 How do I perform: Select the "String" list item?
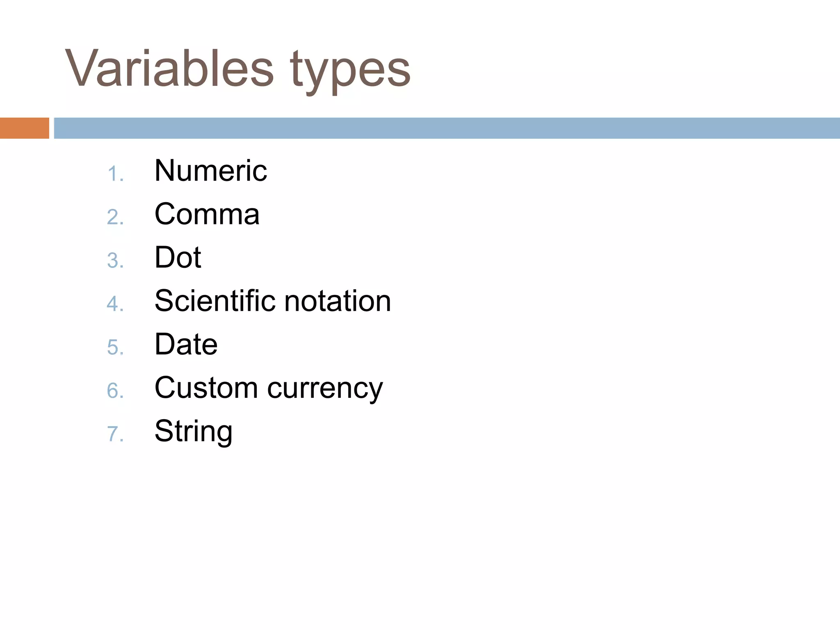click(x=193, y=432)
